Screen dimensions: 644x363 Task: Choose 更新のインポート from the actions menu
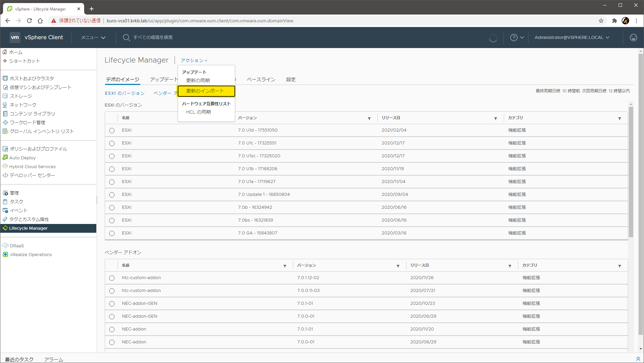click(x=205, y=91)
